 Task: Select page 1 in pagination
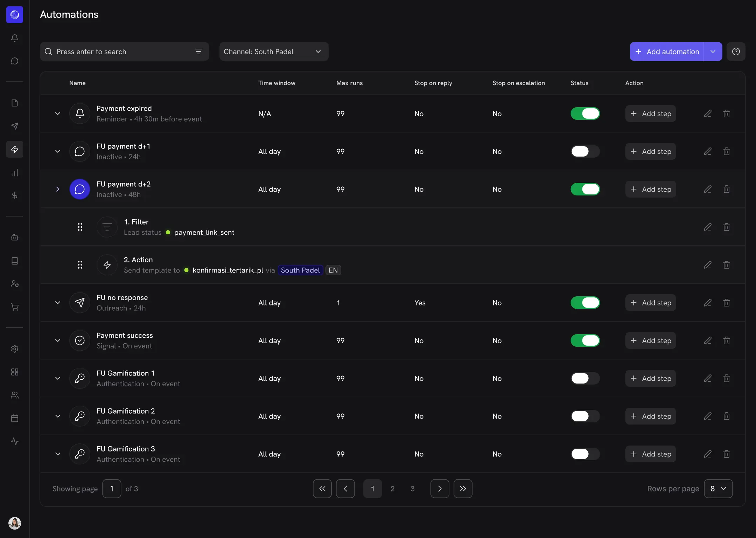tap(373, 489)
